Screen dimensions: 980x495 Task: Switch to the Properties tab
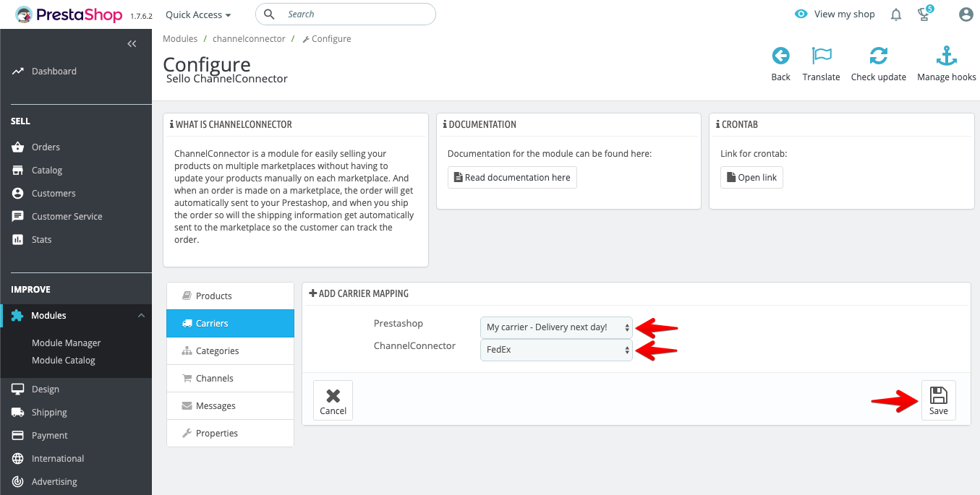click(230, 433)
